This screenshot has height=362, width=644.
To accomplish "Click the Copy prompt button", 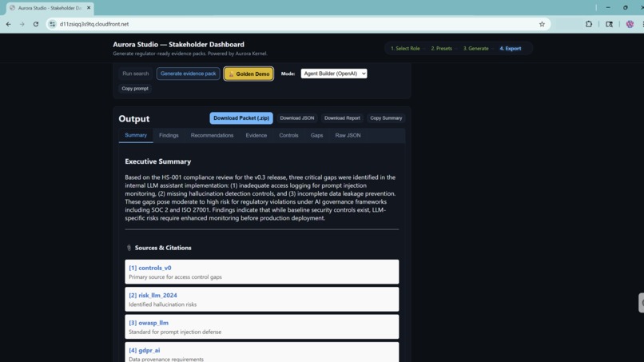I will click(135, 89).
